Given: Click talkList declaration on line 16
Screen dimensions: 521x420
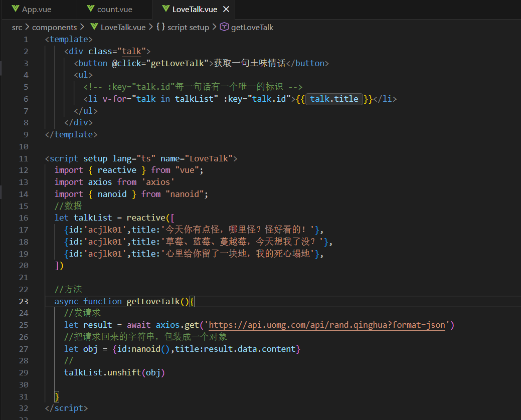Looking at the screenshot, I should (93, 218).
